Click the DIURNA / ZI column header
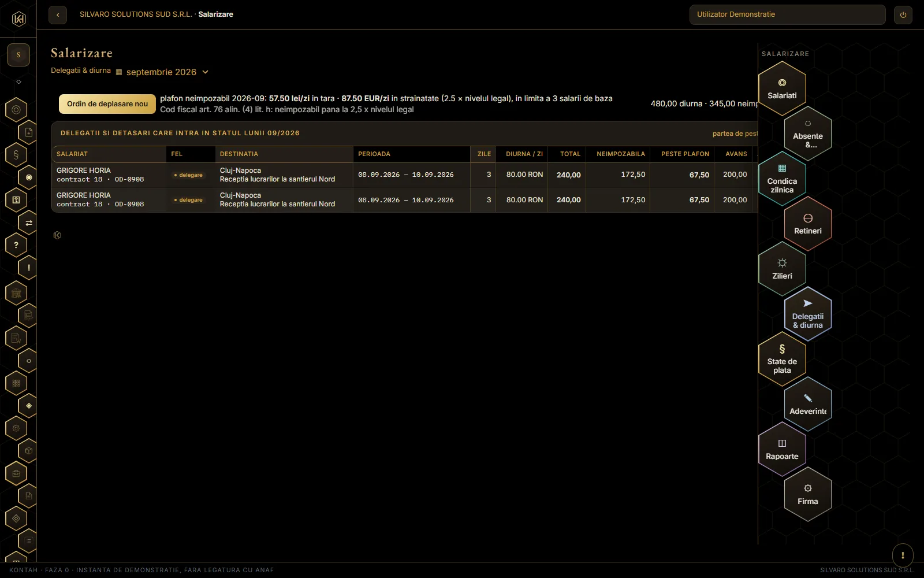The height and width of the screenshot is (578, 924). (522, 154)
